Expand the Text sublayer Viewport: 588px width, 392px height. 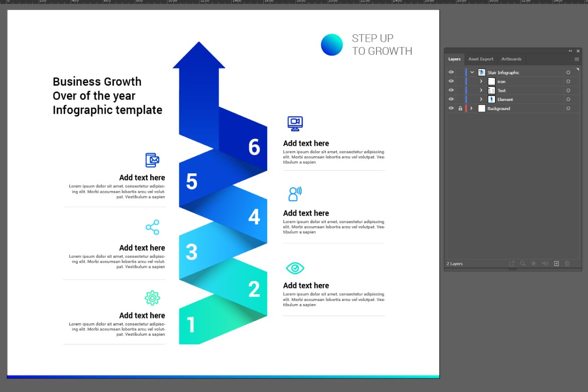pyautogui.click(x=481, y=90)
